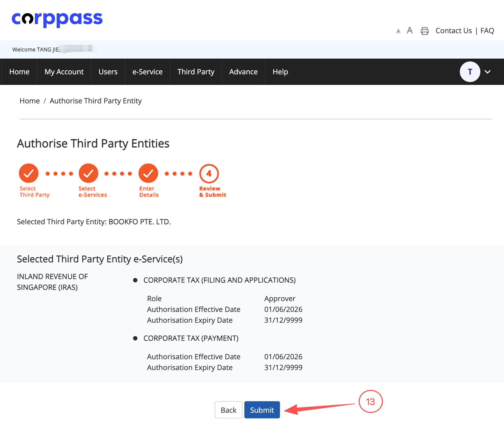Expand the profile dropdown chevron
The height and width of the screenshot is (431, 504).
(488, 72)
